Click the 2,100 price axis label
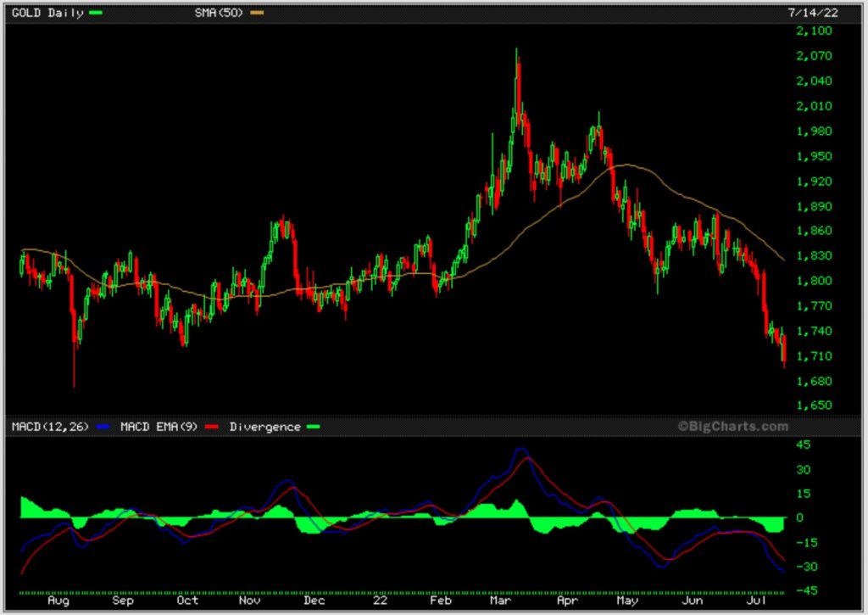 814,31
